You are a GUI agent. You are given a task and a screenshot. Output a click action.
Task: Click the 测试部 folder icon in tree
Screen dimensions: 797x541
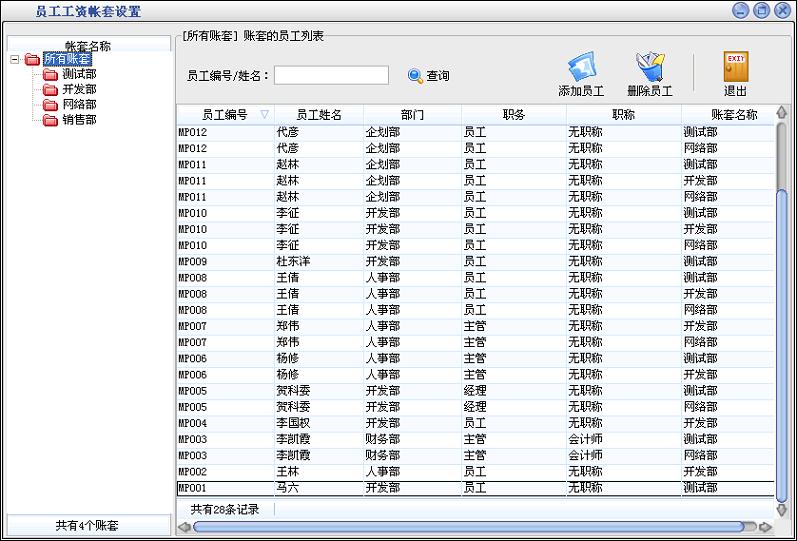click(50, 74)
